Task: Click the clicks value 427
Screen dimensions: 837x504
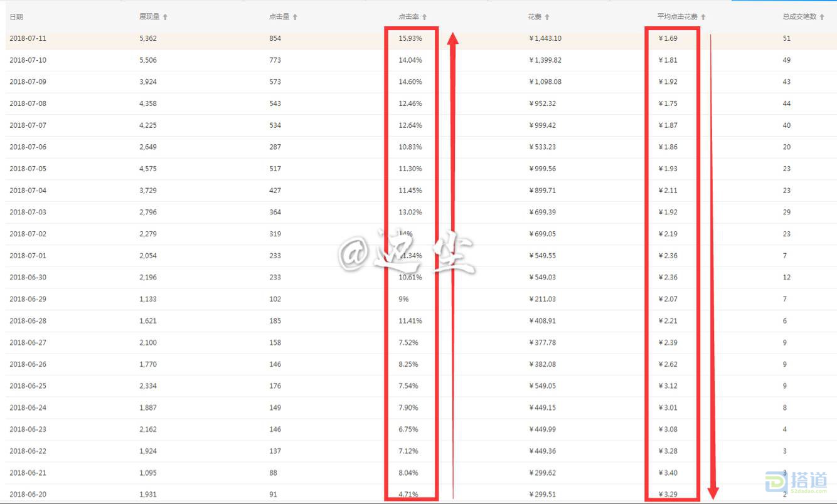Action: click(275, 191)
